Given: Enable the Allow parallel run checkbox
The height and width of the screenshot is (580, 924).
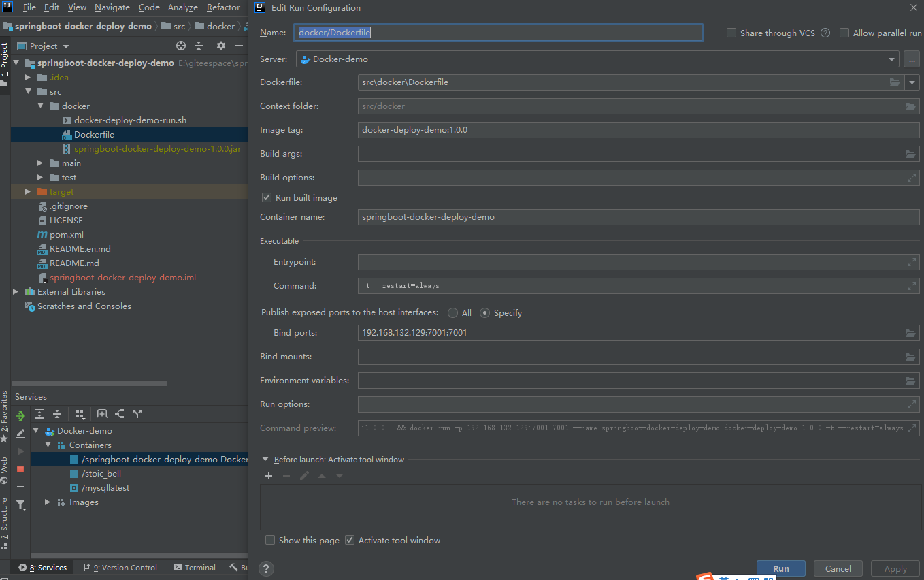Looking at the screenshot, I should (844, 33).
